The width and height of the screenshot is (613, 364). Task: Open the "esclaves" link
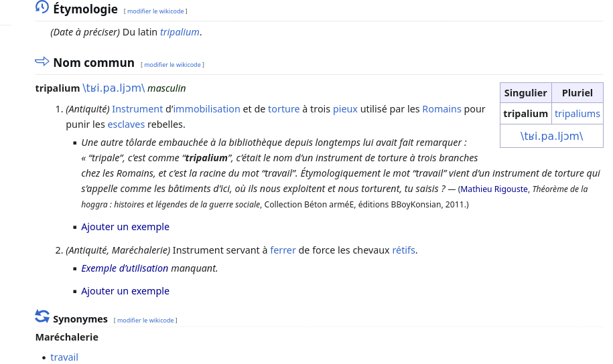(x=126, y=124)
